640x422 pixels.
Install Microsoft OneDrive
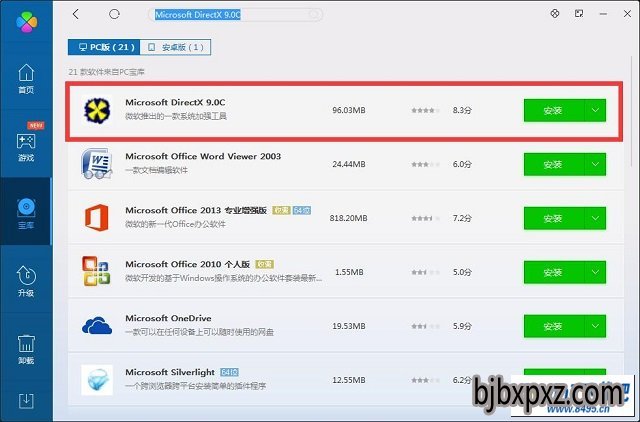pyautogui.click(x=554, y=326)
